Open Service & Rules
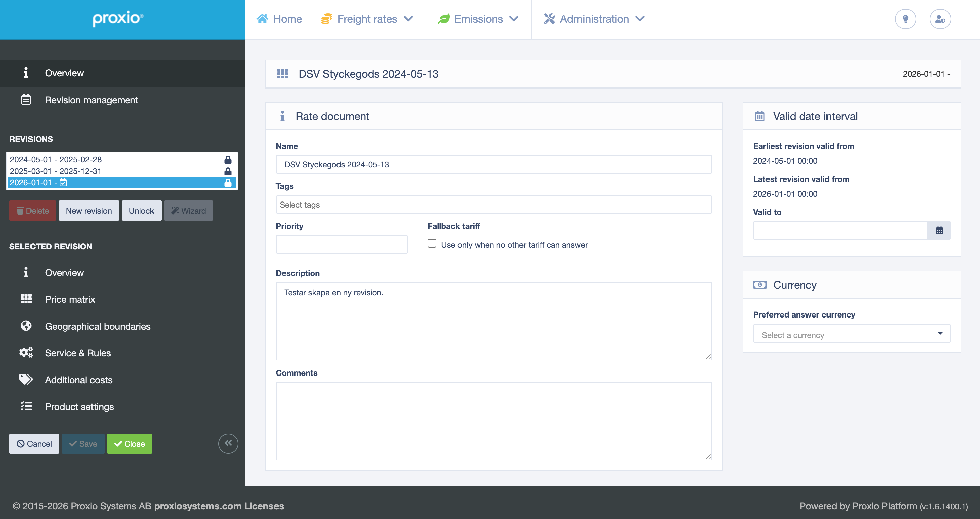 [123, 353]
